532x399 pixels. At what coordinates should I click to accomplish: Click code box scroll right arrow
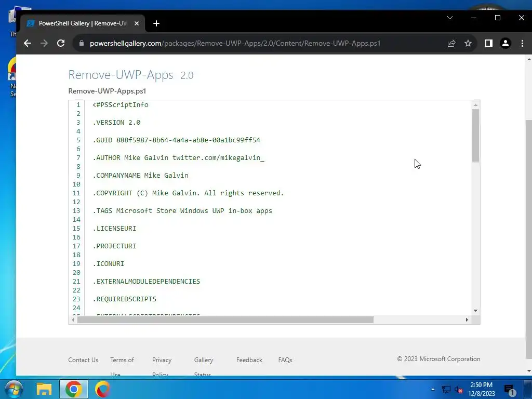(x=467, y=320)
